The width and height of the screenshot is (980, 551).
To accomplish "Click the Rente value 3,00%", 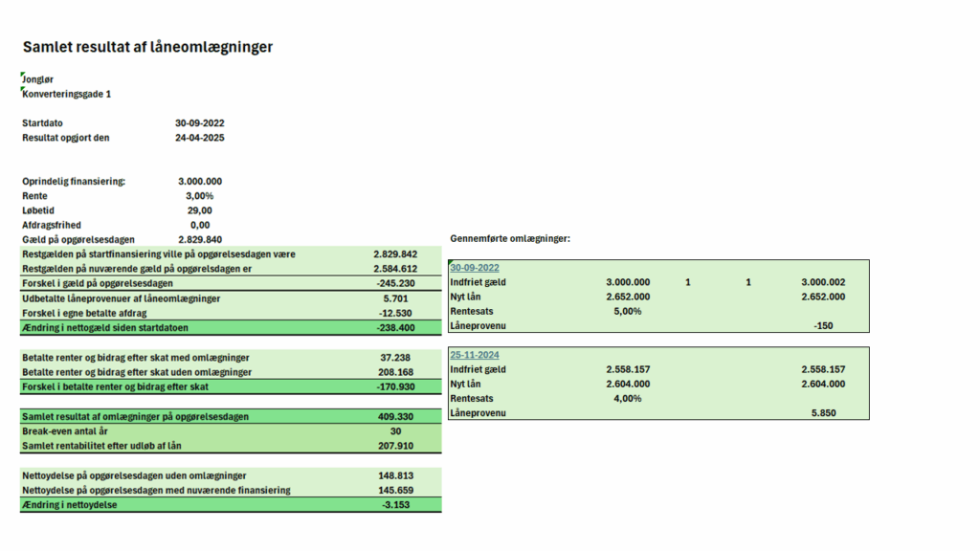I will point(200,196).
